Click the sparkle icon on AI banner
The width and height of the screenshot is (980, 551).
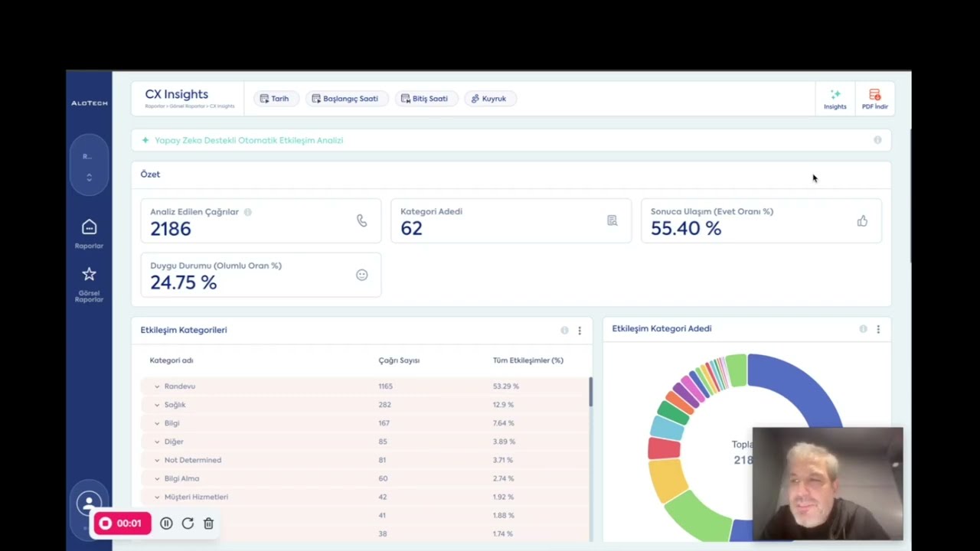coord(145,140)
